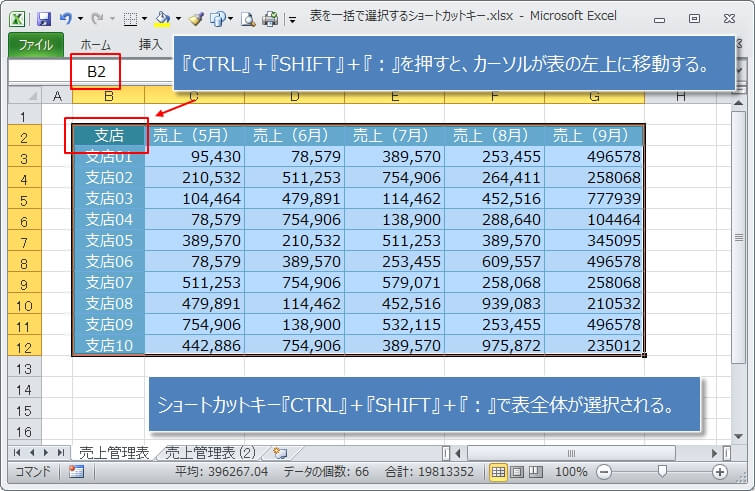Click the Quick Print printer icon
The image size is (755, 491).
pyautogui.click(x=270, y=19)
